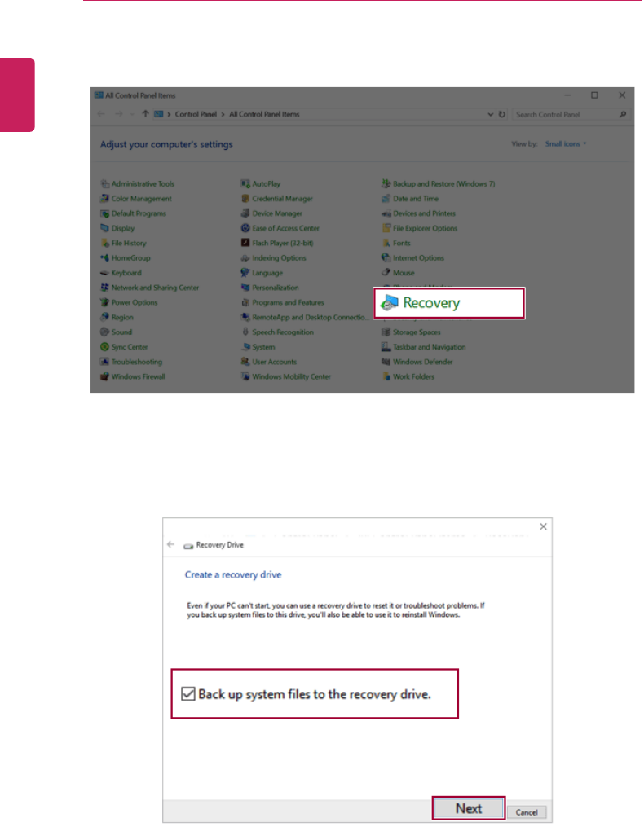Click Windows Mobility Center link
The width and height of the screenshot is (644, 840).
click(291, 376)
